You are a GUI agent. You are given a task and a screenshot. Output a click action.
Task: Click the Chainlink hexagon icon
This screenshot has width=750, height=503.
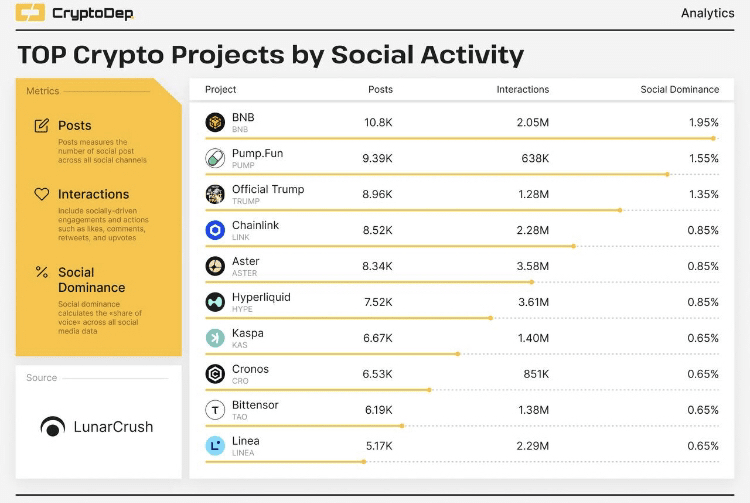tap(215, 230)
